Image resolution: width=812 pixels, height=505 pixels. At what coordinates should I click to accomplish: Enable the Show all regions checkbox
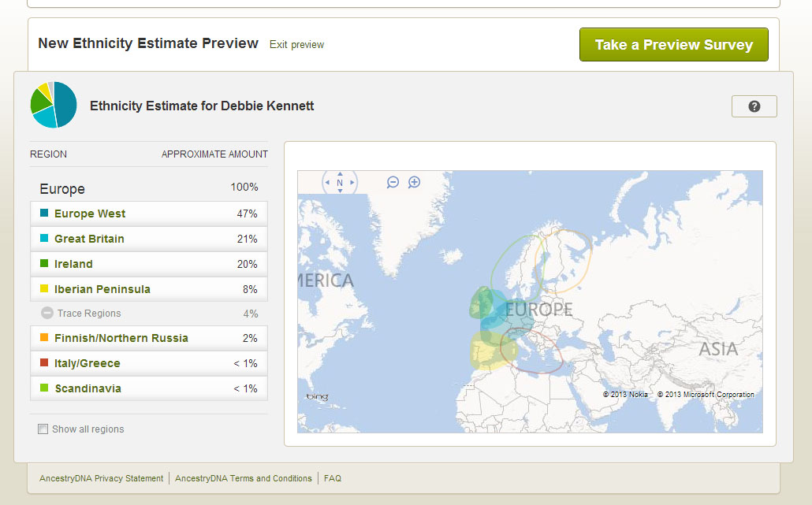tap(43, 429)
